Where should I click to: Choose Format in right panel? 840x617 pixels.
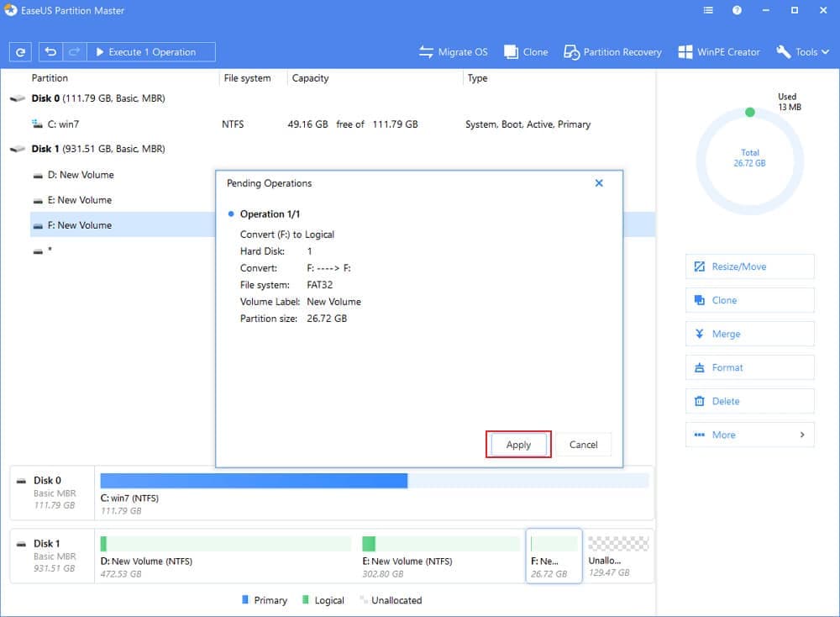[x=750, y=367]
